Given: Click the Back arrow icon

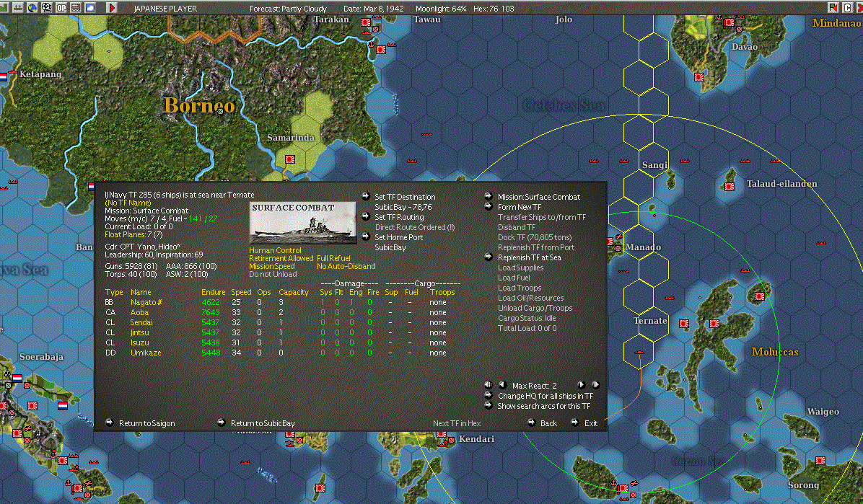Looking at the screenshot, I should 531,423.
